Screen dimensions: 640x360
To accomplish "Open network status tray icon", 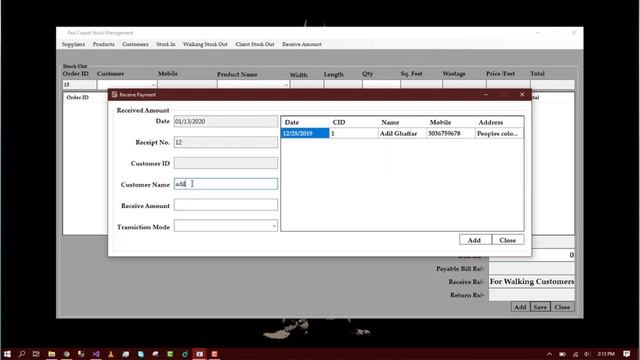I will [575, 354].
